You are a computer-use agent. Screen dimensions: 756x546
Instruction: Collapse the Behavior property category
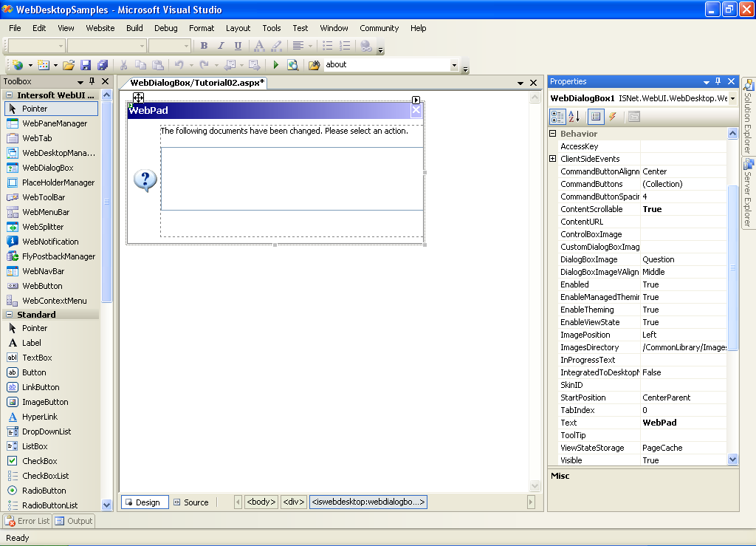(553, 134)
